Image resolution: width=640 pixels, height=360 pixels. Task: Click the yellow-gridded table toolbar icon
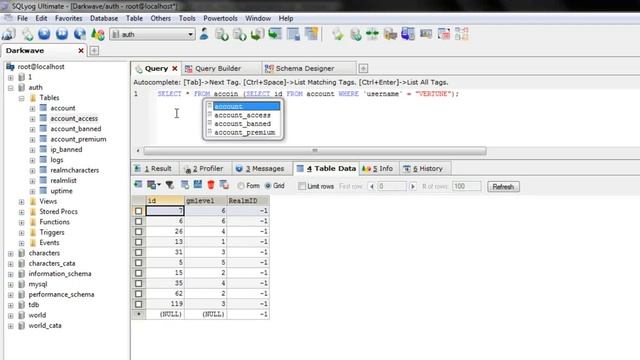tap(311, 34)
